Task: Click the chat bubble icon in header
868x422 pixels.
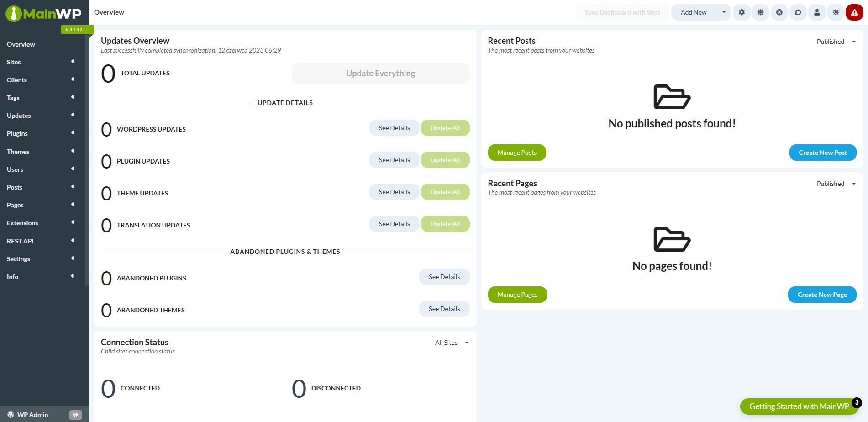Action: point(798,12)
